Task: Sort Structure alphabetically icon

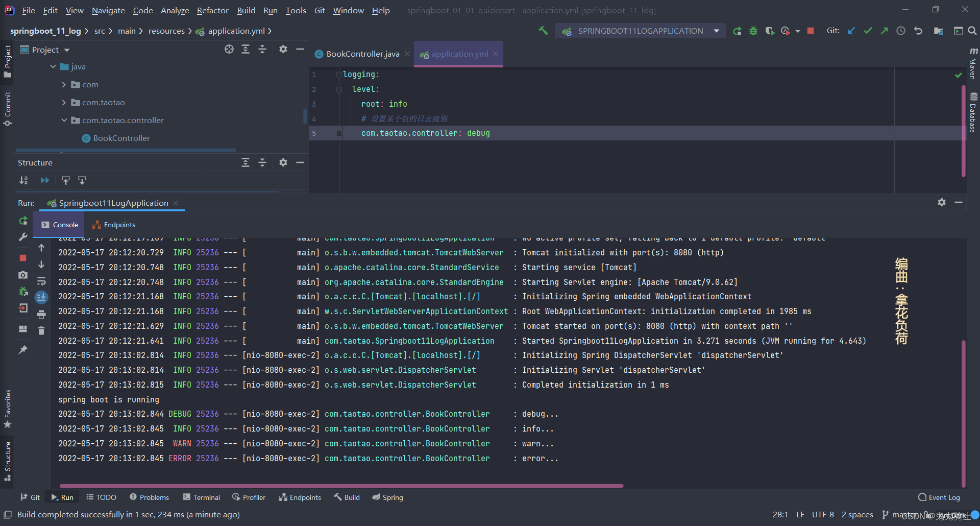Action: pyautogui.click(x=23, y=180)
